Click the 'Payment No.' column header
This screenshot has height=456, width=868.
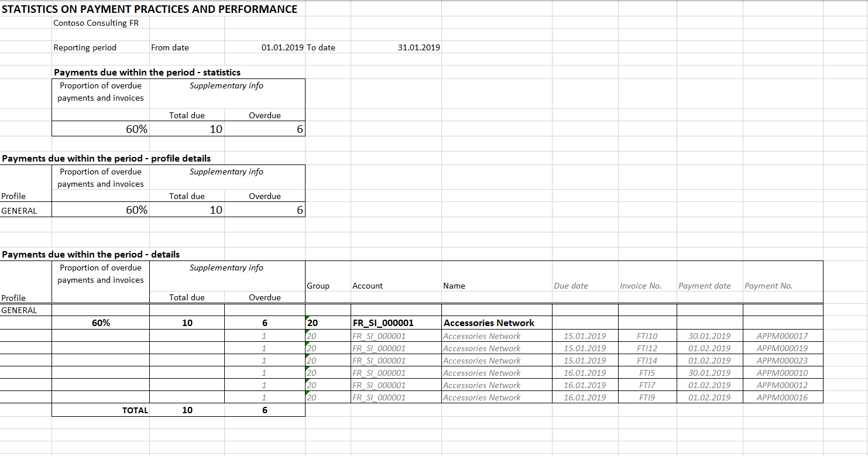[768, 286]
